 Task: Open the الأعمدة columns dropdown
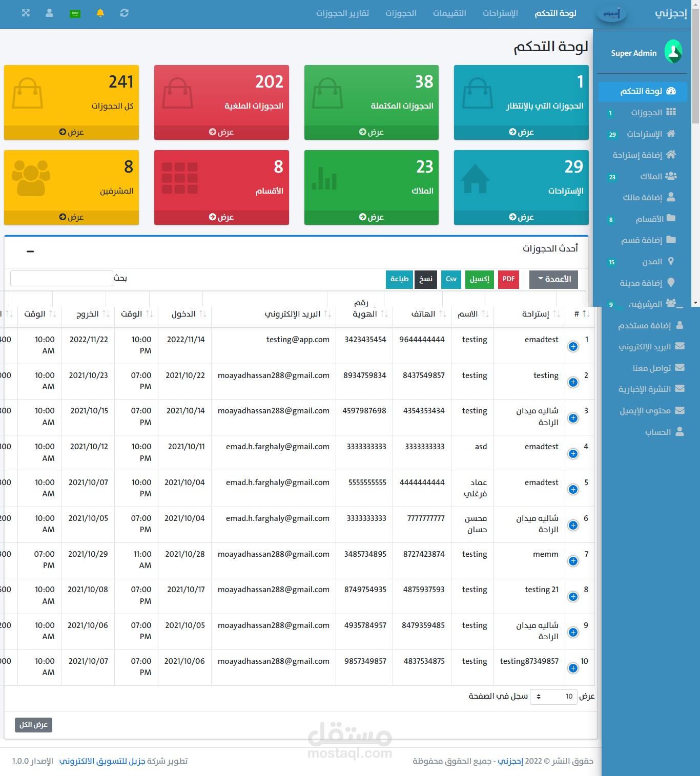(x=553, y=279)
